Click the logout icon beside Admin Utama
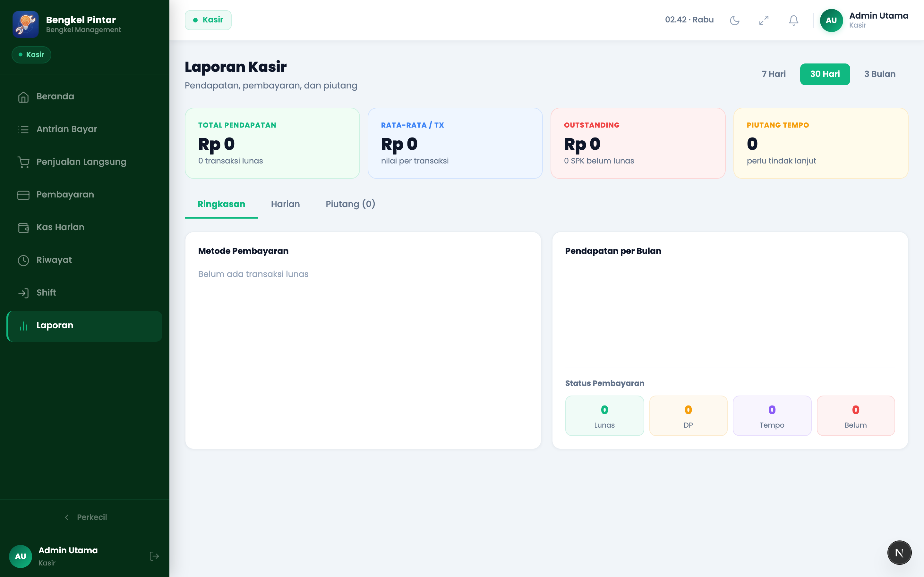The width and height of the screenshot is (924, 577). (x=154, y=556)
